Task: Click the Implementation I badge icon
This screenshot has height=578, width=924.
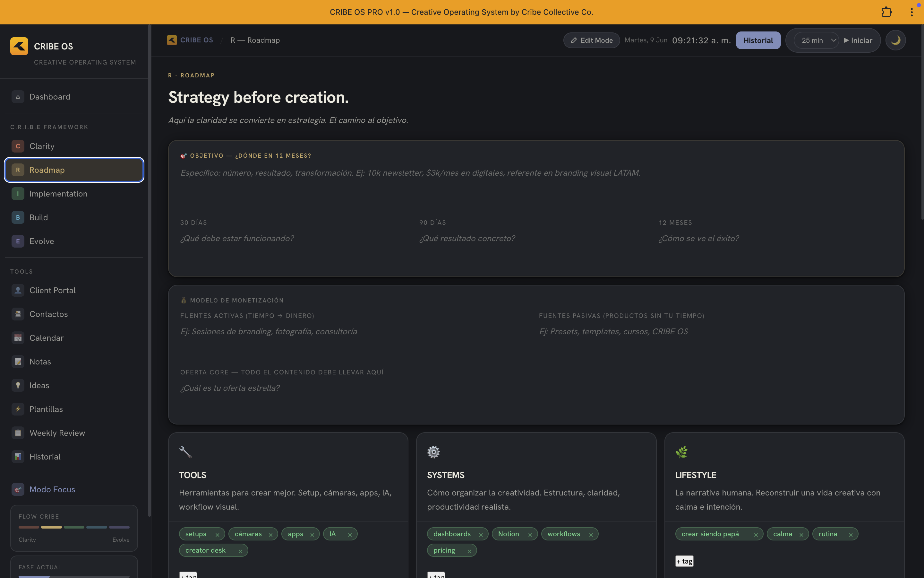Action: 18,194
